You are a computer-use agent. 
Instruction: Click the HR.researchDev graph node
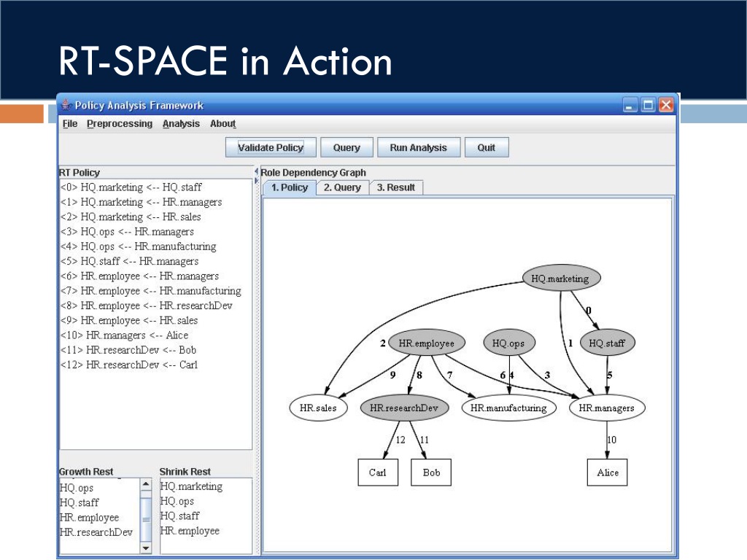coord(404,408)
